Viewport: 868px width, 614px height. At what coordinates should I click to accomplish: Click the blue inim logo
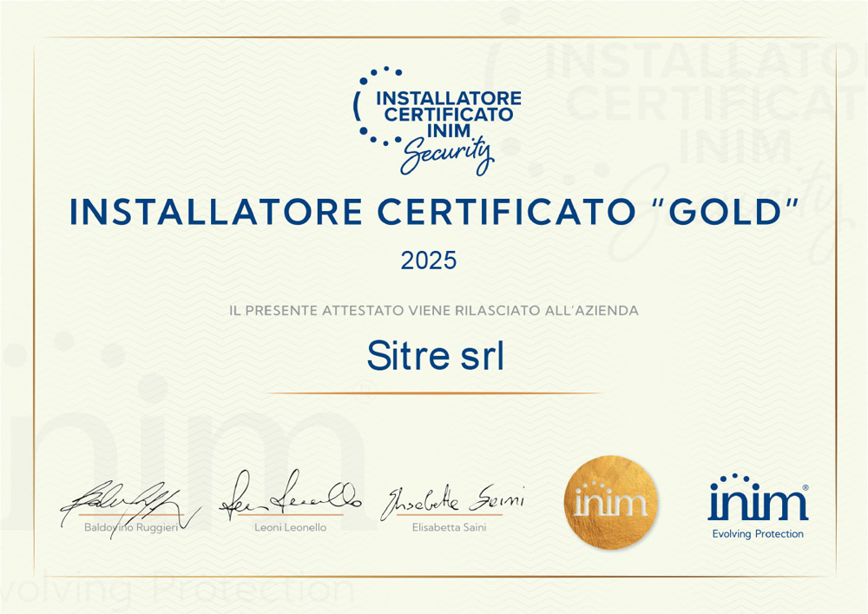(758, 500)
